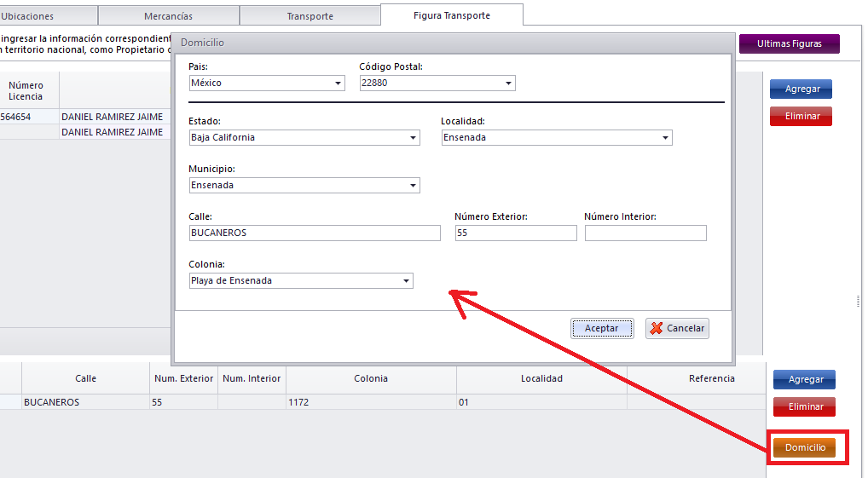Open the País dropdown
The height and width of the screenshot is (478, 868).
[339, 84]
